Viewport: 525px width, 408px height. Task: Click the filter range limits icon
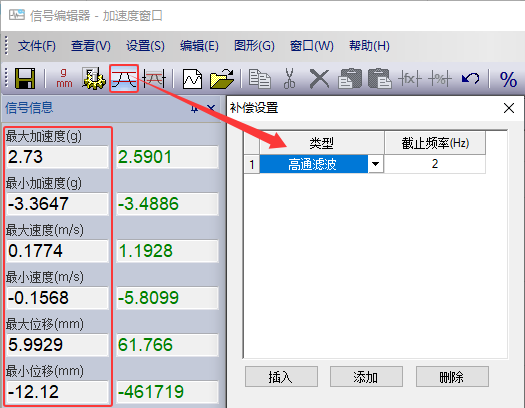pyautogui.click(x=154, y=79)
